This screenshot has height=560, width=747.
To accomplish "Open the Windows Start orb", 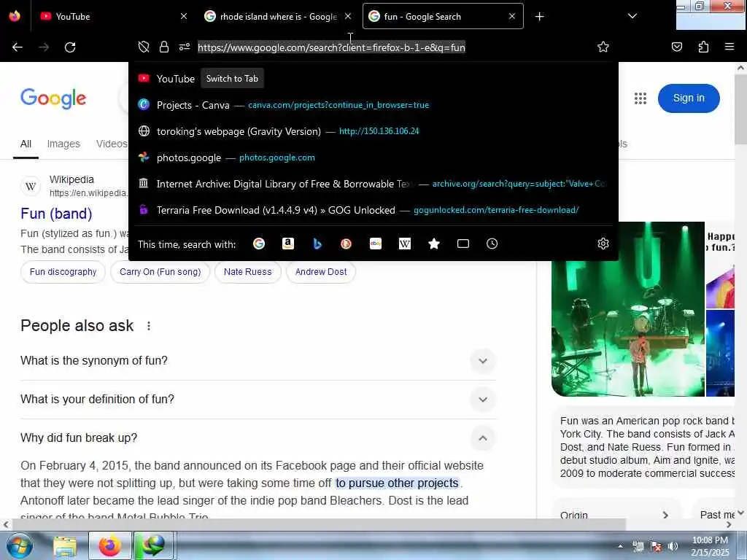I will click(x=20, y=546).
